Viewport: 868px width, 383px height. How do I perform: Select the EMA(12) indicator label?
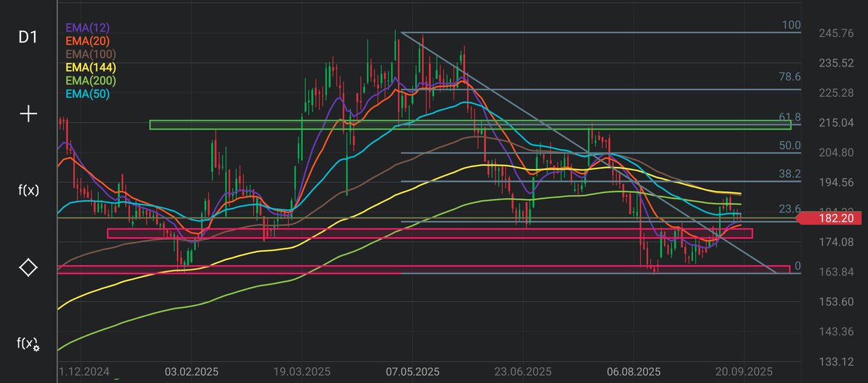[88, 27]
